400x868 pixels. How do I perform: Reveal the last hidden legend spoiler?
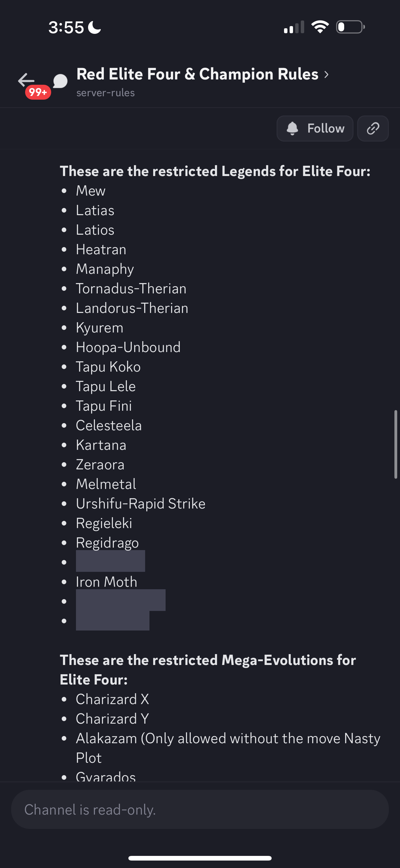(113, 620)
